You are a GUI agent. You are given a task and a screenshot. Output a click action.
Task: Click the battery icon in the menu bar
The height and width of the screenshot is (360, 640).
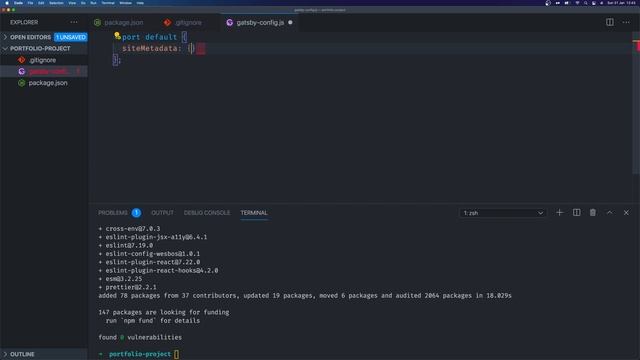point(567,3)
